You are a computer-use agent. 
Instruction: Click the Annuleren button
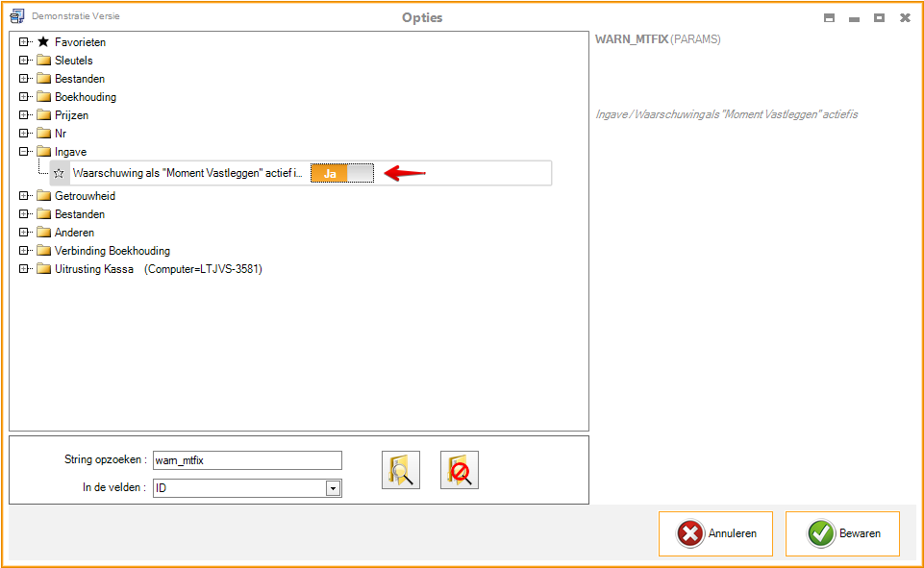[715, 533]
